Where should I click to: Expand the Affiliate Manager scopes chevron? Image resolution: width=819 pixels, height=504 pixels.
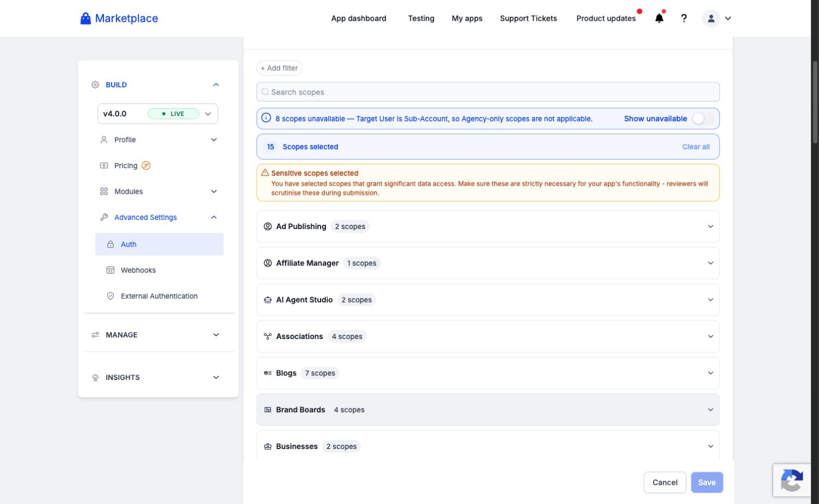(x=710, y=263)
